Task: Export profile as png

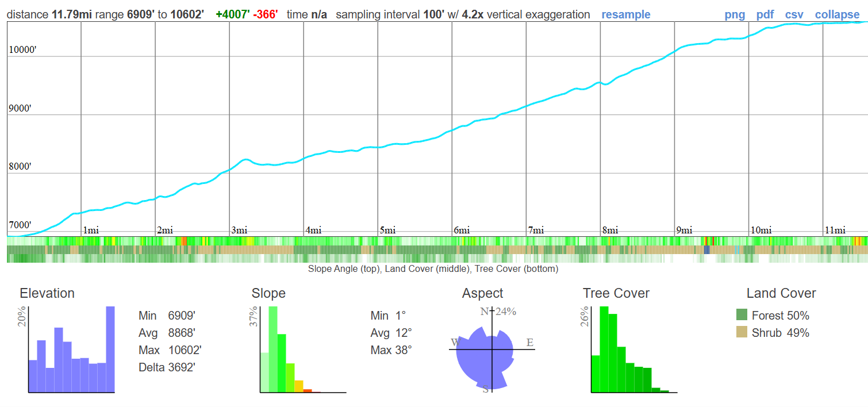Action: (735, 14)
